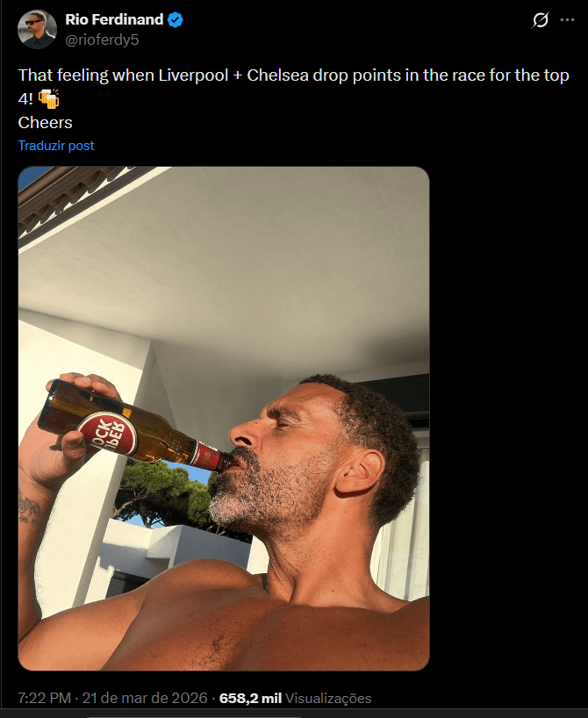
Task: Select the word 'Cheers' in the post
Action: pos(44,123)
